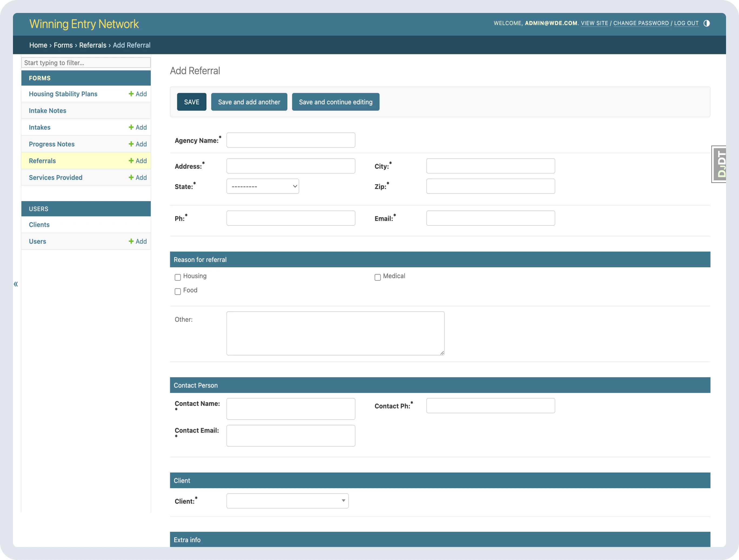Grab the Other textarea resize handle
Screen dimensions: 739x560
click(x=442, y=353)
